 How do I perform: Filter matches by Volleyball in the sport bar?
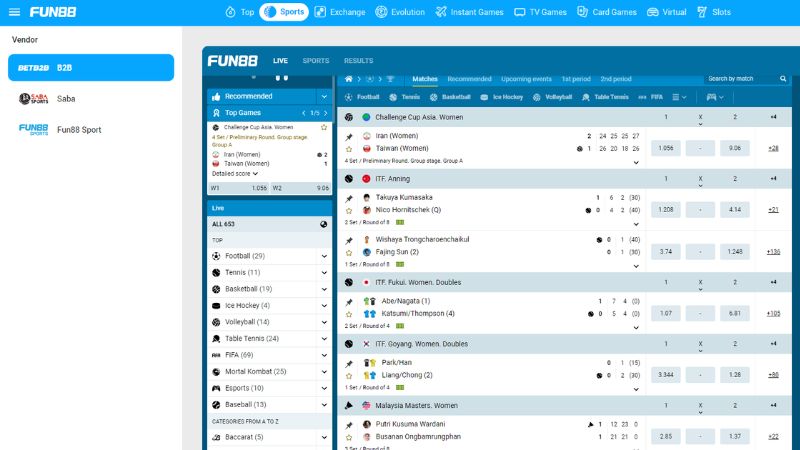click(552, 97)
